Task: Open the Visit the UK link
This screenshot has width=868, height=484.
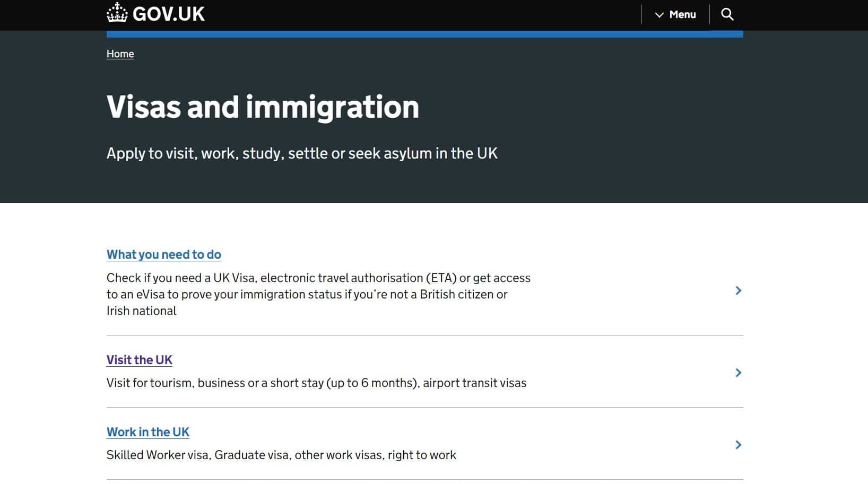Action: (x=140, y=360)
